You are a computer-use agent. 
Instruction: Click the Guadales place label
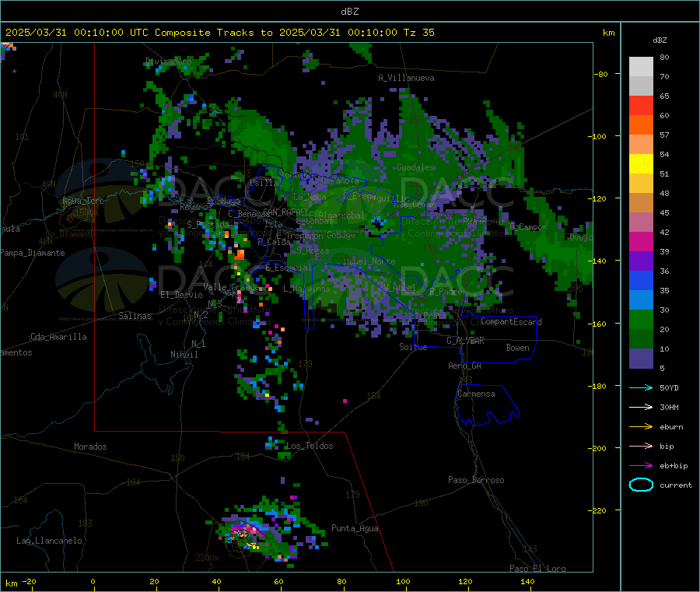[x=415, y=167]
